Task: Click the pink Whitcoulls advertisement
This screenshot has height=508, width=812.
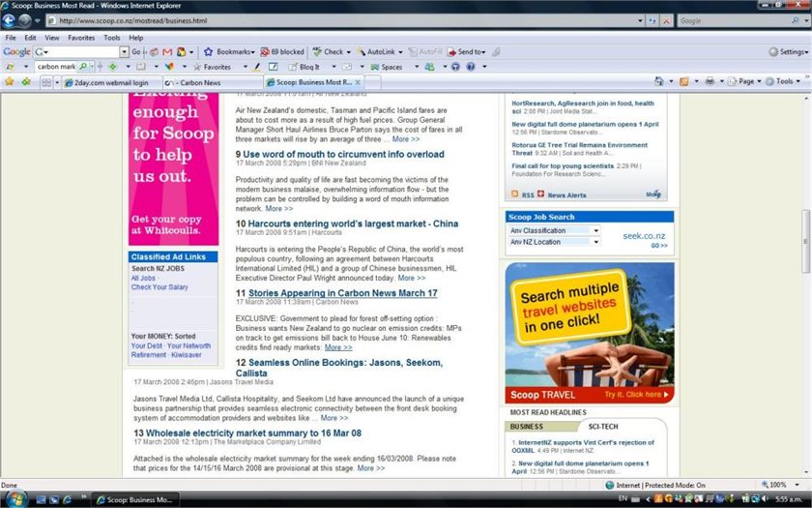Action: click(x=173, y=169)
